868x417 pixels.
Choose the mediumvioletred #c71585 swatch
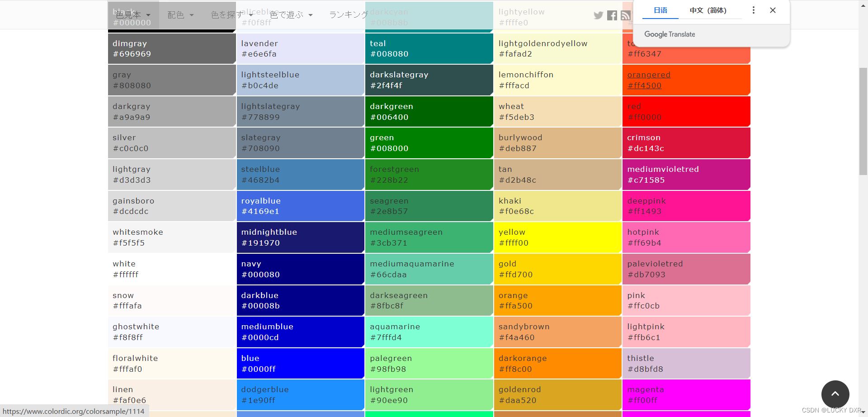686,175
